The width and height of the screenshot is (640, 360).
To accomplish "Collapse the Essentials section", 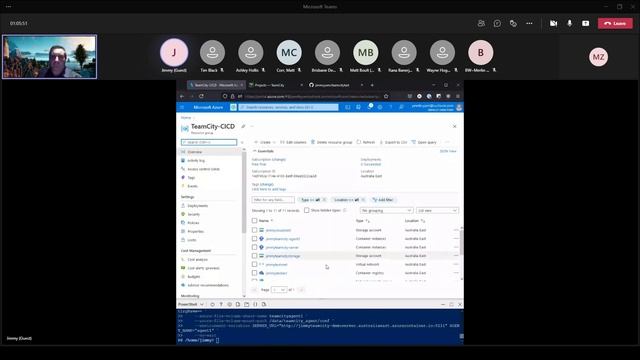I will 263,151.
